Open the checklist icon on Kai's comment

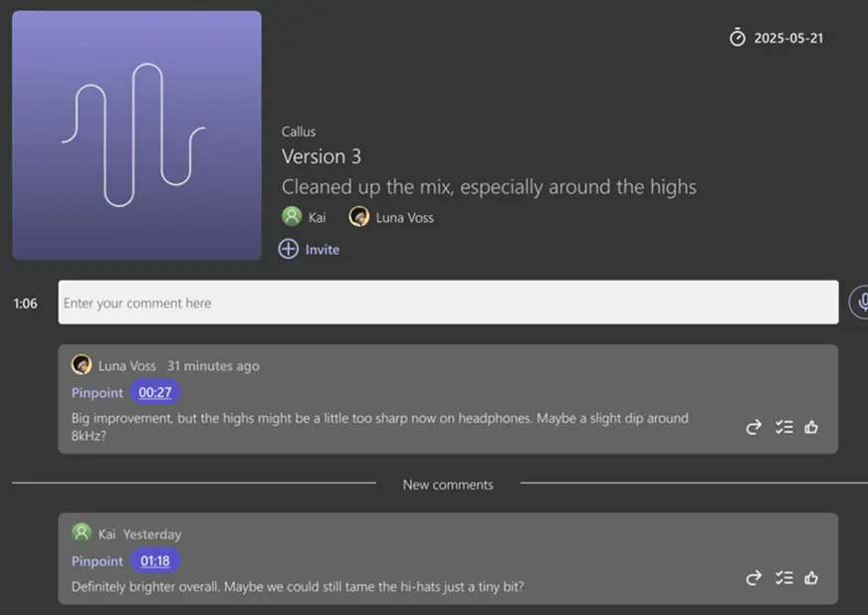pyautogui.click(x=783, y=577)
